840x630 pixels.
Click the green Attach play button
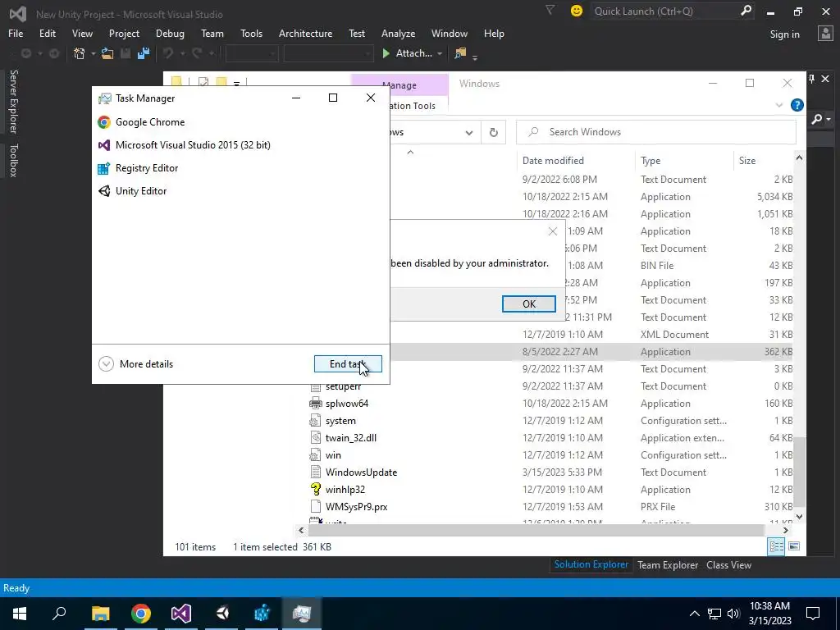386,53
